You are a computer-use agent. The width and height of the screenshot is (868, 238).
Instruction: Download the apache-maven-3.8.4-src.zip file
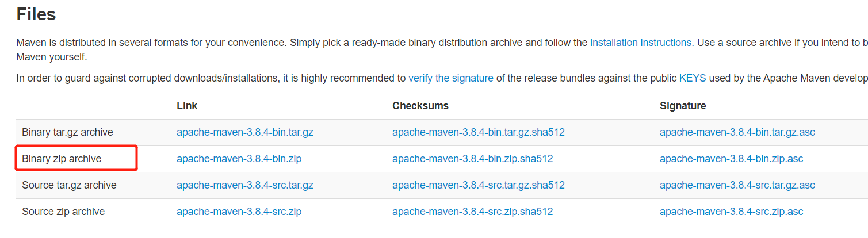pyautogui.click(x=239, y=212)
